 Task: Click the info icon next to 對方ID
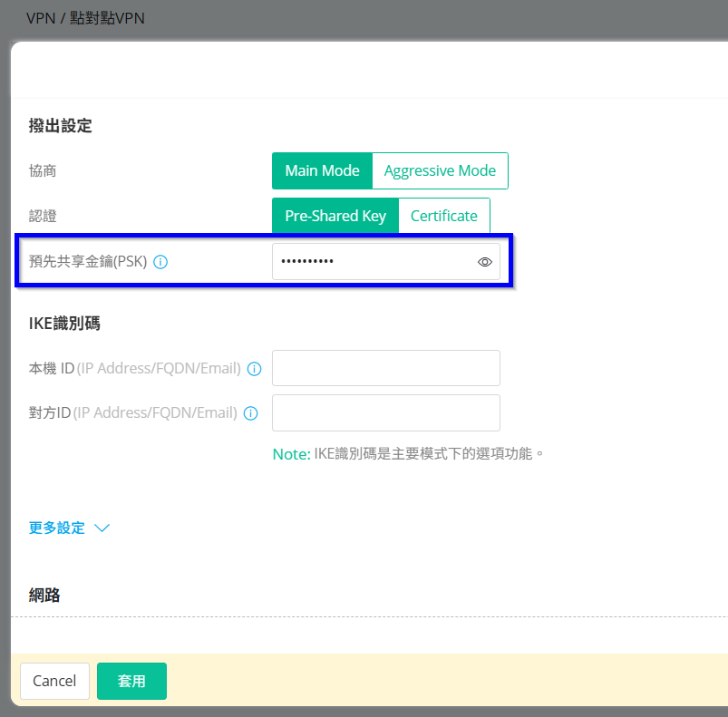[251, 413]
